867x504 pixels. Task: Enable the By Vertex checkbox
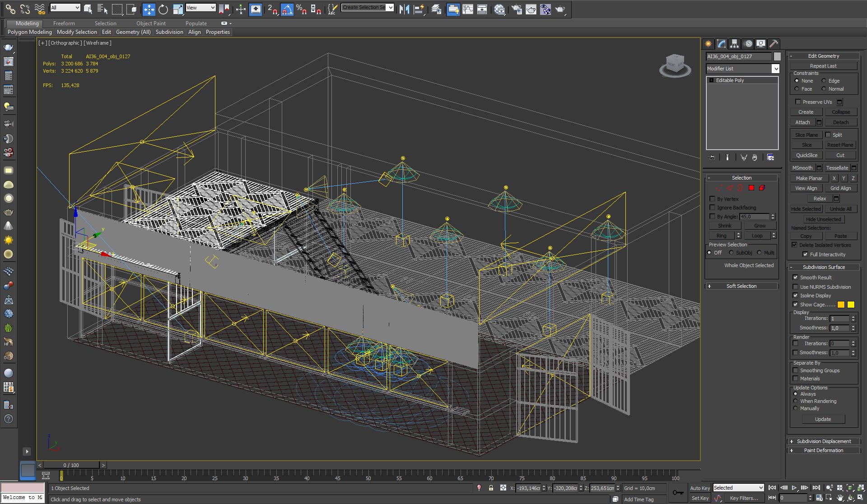click(712, 199)
